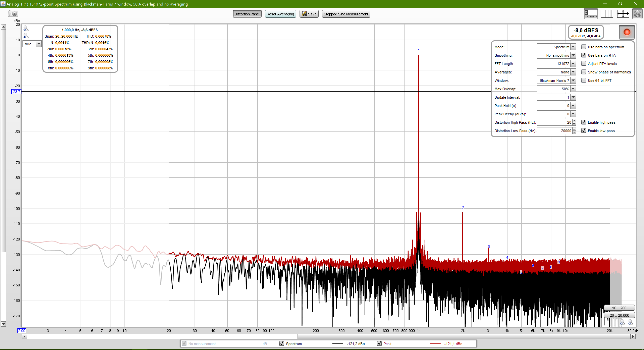Toggle the scrollbars display icon
Viewport: 644px width, 350px height.
591,14
